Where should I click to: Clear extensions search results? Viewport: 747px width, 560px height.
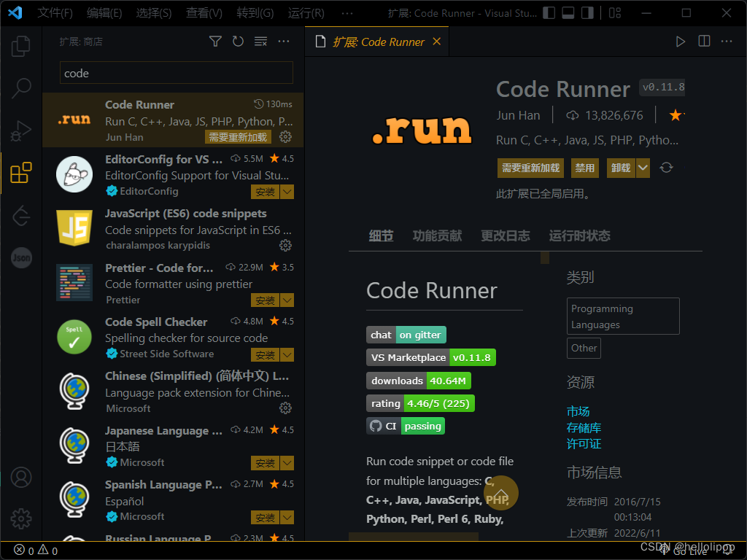pyautogui.click(x=260, y=42)
